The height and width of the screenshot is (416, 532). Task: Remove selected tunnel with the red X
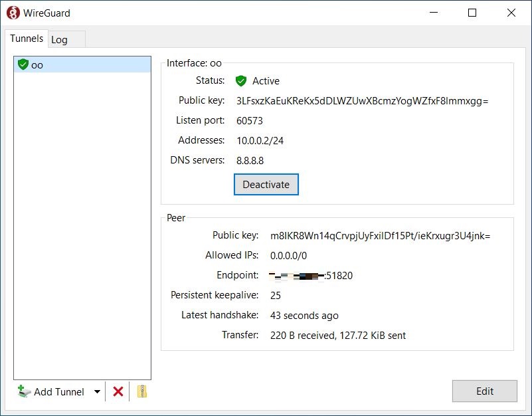(118, 391)
